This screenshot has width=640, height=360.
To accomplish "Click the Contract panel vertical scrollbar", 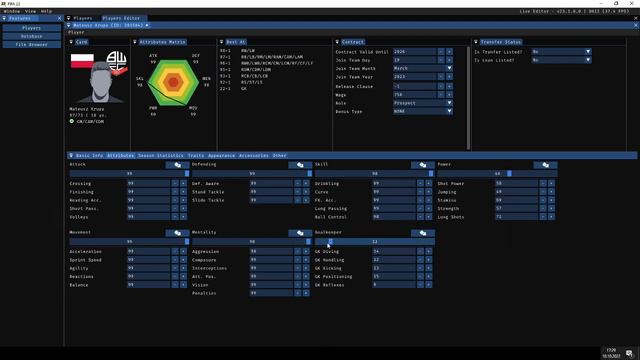I will pyautogui.click(x=468, y=98).
